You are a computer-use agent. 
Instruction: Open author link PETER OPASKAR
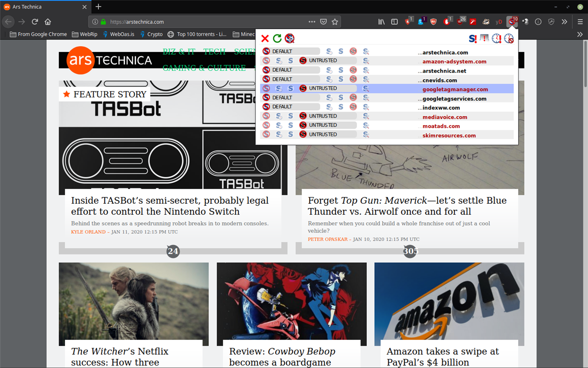pyautogui.click(x=328, y=239)
